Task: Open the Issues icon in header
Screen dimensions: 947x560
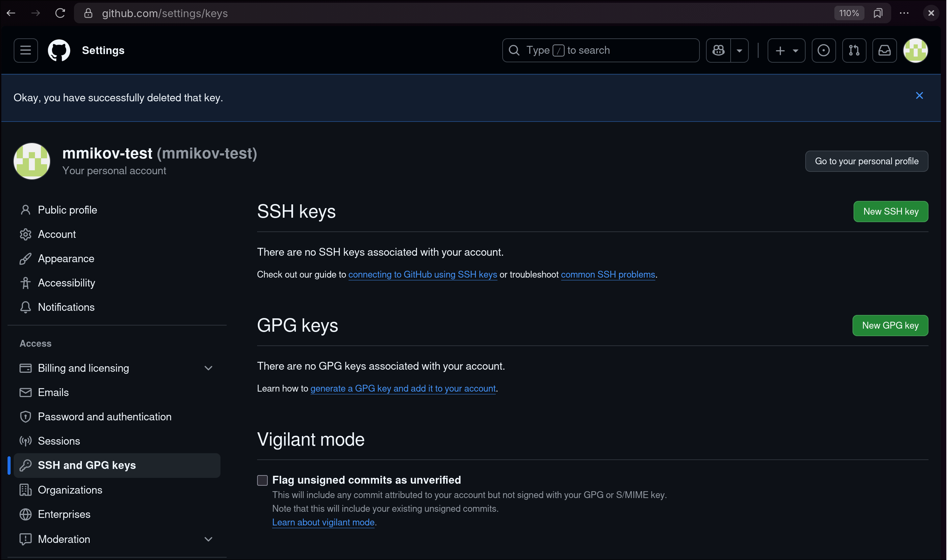Action: (x=823, y=50)
